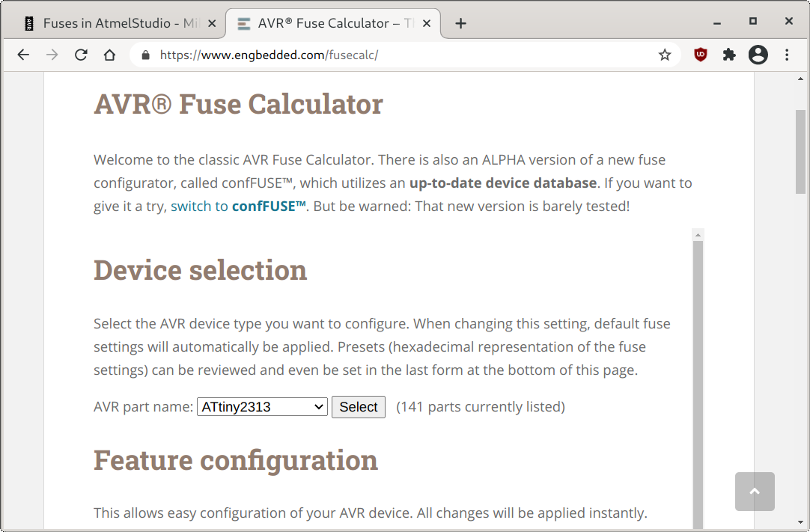The width and height of the screenshot is (810, 532).
Task: Click the Feature configuration heading
Action: pos(236,460)
